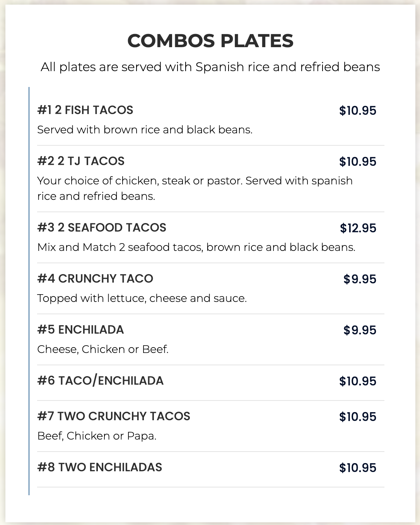This screenshot has height=525, width=420.
Task: Select the #5 Enchilada title
Action: tap(80, 330)
